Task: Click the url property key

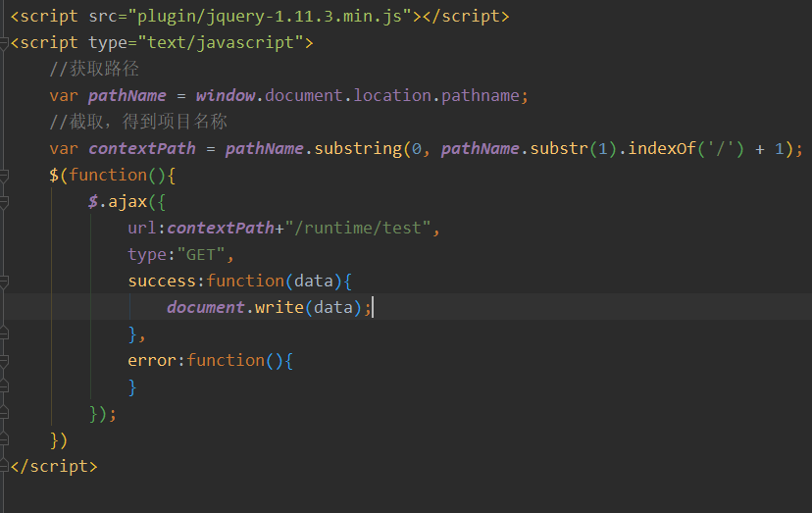Action: click(x=142, y=228)
